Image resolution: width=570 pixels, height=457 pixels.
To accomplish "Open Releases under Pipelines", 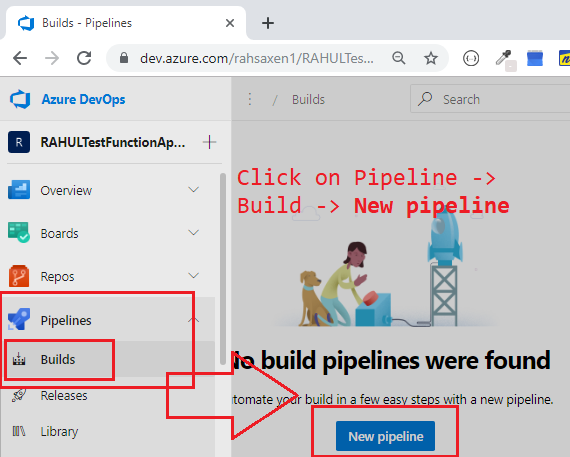I will click(x=64, y=396).
